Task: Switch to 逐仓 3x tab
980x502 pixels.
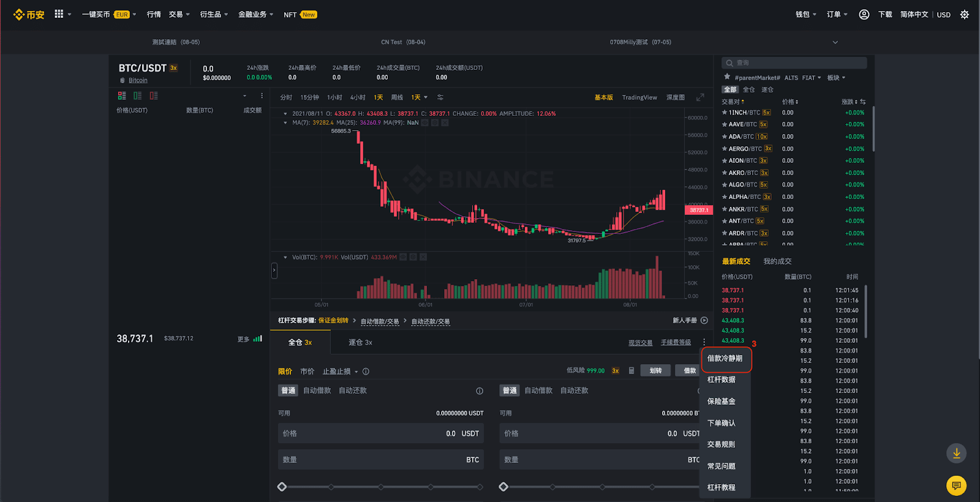Action: point(360,342)
